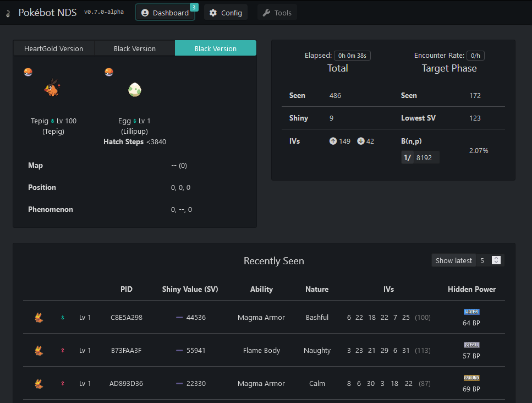Image resolution: width=532 pixels, height=403 pixels.
Task: Select the highlighted teal Black Version tab
Action: (x=216, y=48)
